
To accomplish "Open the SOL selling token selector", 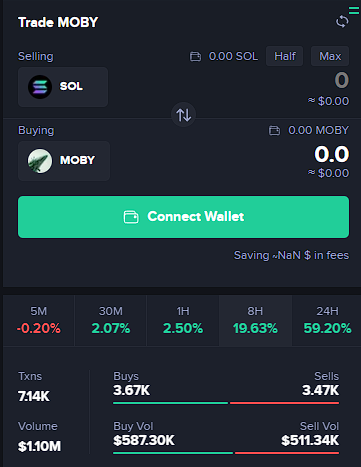I will 63,87.
